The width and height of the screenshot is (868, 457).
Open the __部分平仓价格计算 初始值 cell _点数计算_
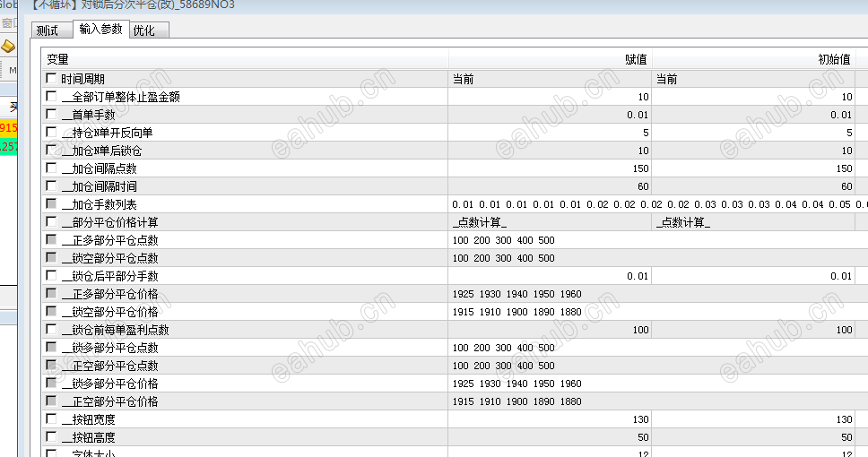(753, 222)
